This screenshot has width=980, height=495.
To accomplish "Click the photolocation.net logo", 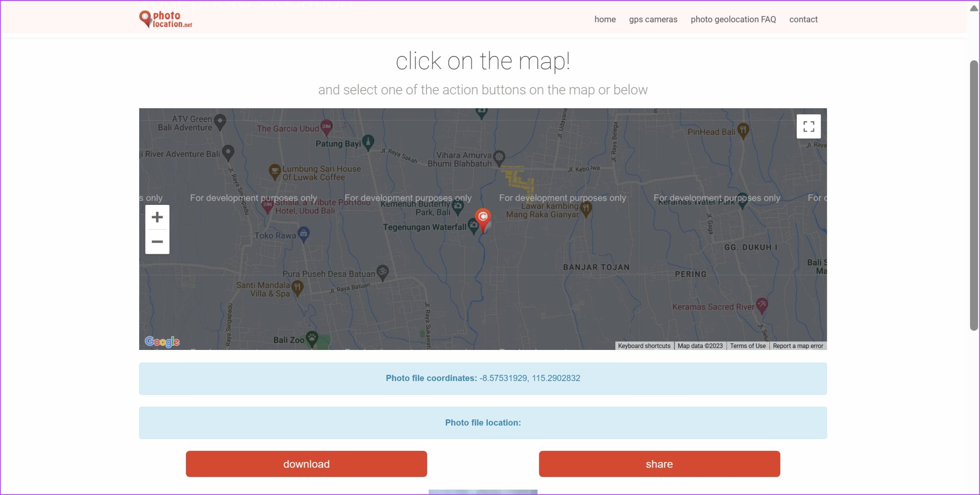I will (x=165, y=19).
